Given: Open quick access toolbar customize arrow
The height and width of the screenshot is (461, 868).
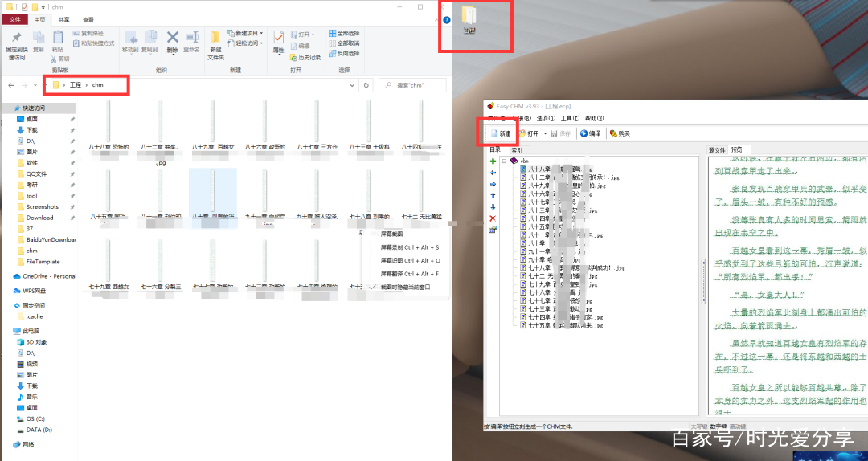Looking at the screenshot, I should pyautogui.click(x=43, y=7).
